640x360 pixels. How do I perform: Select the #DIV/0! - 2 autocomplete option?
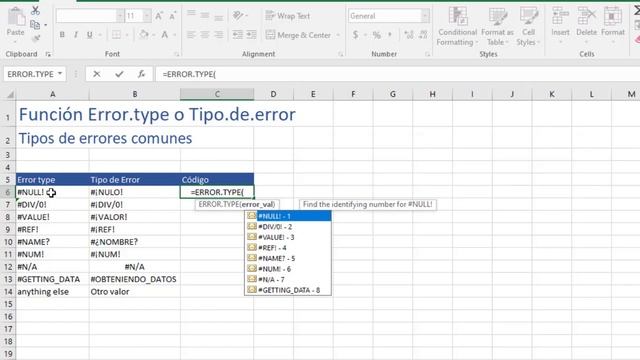[288, 227]
